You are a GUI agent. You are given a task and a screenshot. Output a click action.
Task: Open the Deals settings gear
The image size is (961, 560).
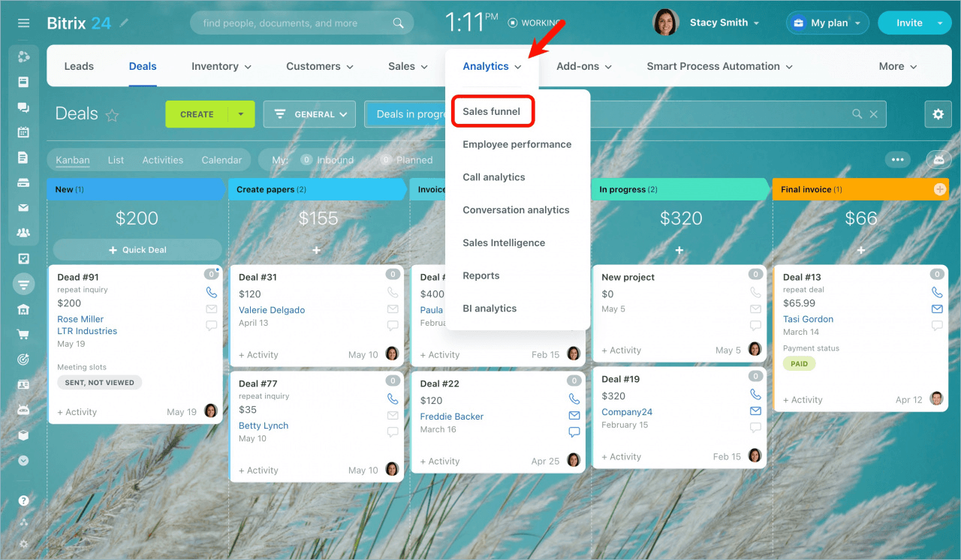938,114
